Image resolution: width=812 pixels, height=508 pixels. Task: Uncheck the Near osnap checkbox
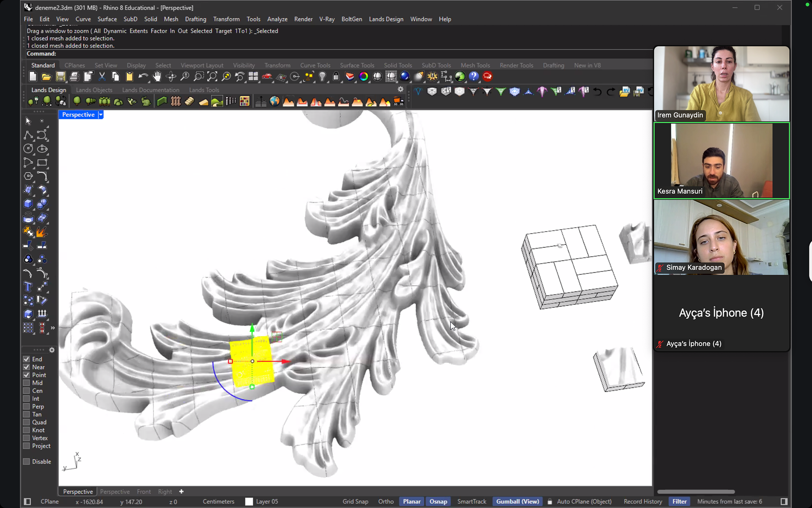(x=26, y=367)
